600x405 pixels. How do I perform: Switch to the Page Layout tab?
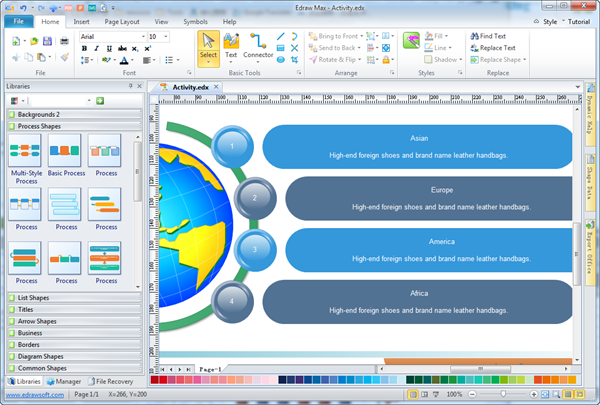(x=122, y=22)
